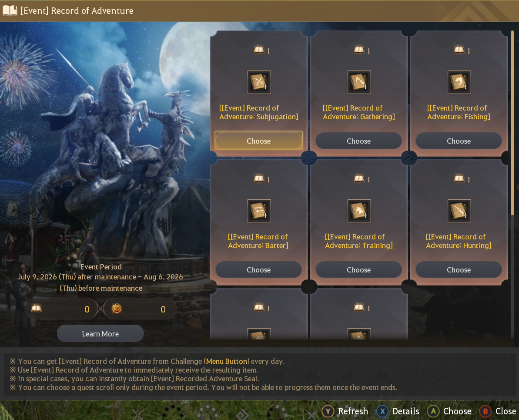Click the cost book icon above the Training card

(359, 179)
